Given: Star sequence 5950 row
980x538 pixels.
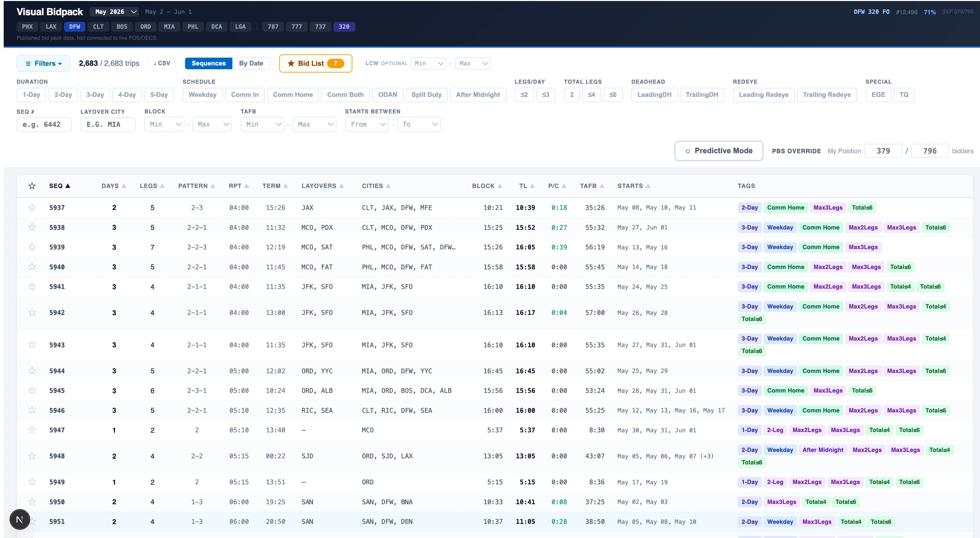Looking at the screenshot, I should click(x=32, y=502).
